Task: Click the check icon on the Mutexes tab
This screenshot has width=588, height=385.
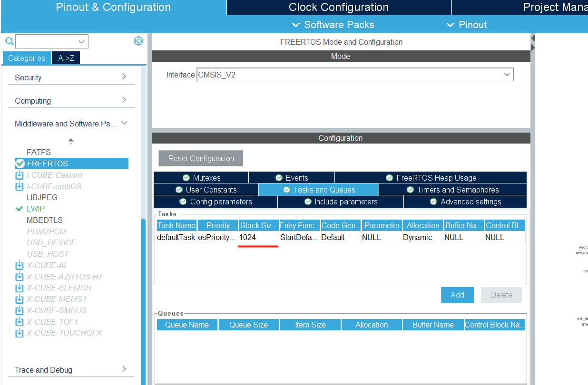Action: coord(186,178)
